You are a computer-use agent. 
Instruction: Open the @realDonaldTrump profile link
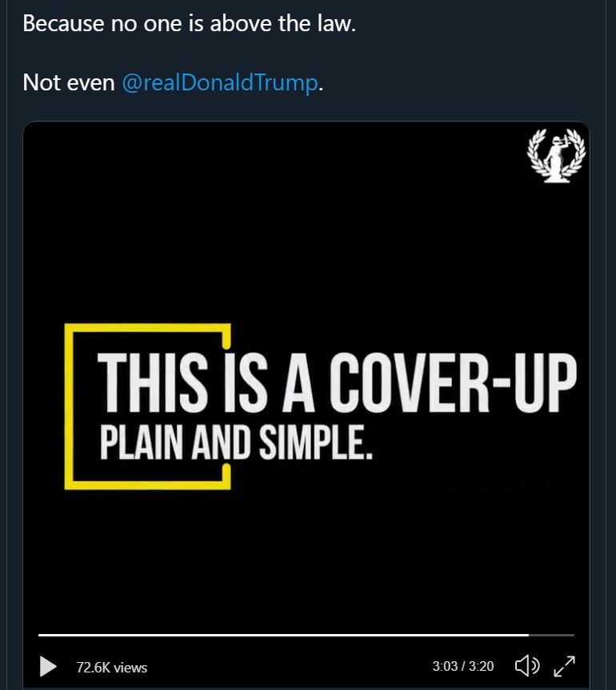click(220, 82)
